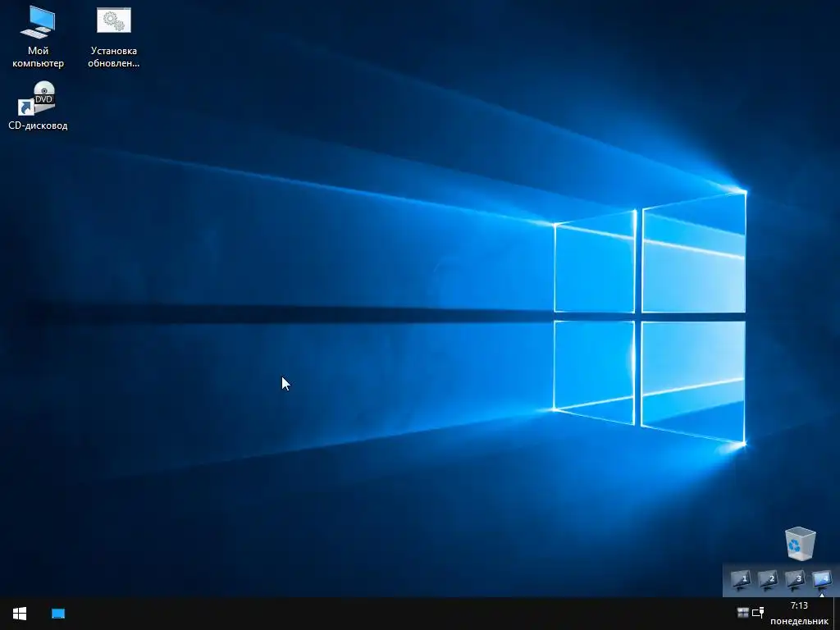Image resolution: width=840 pixels, height=630 pixels.
Task: Open the network connection tray icon
Action: [758, 612]
